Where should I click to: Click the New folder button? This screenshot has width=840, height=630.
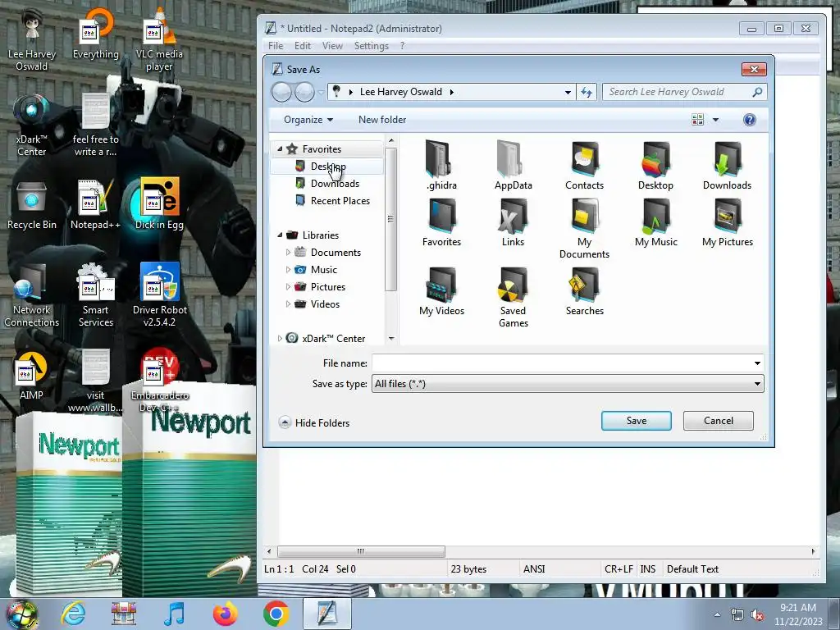click(382, 120)
